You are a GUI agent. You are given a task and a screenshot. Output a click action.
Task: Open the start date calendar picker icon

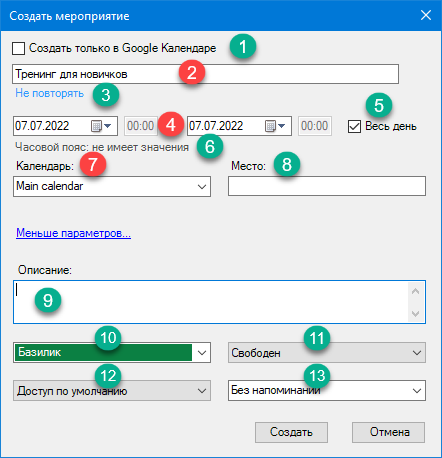(101, 126)
